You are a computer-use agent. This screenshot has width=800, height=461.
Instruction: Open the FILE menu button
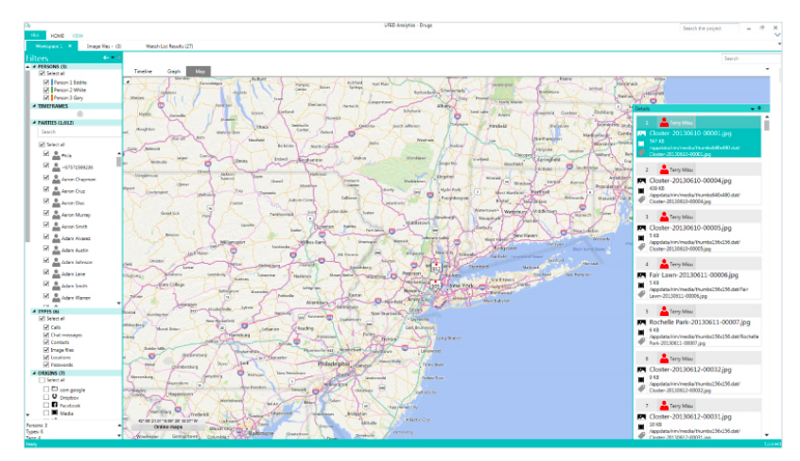tap(35, 35)
